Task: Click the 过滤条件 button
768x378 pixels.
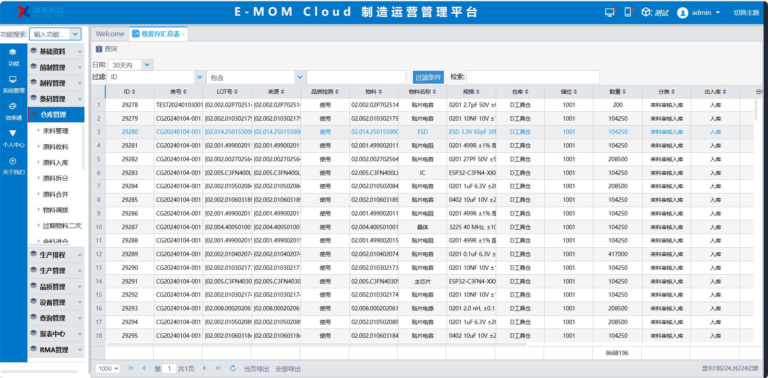Action: (428, 77)
